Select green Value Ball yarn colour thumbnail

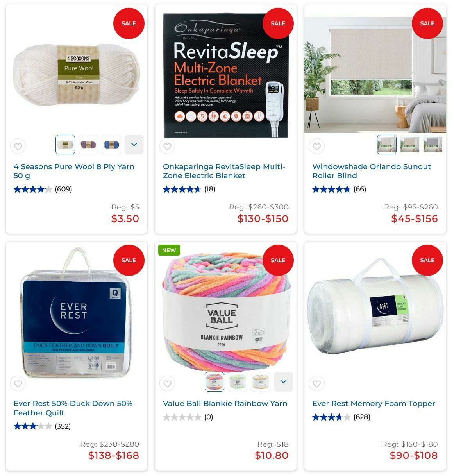click(x=238, y=382)
